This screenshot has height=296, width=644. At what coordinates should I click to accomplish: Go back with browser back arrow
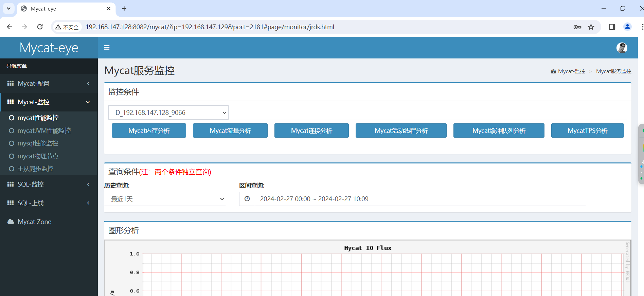click(x=10, y=27)
